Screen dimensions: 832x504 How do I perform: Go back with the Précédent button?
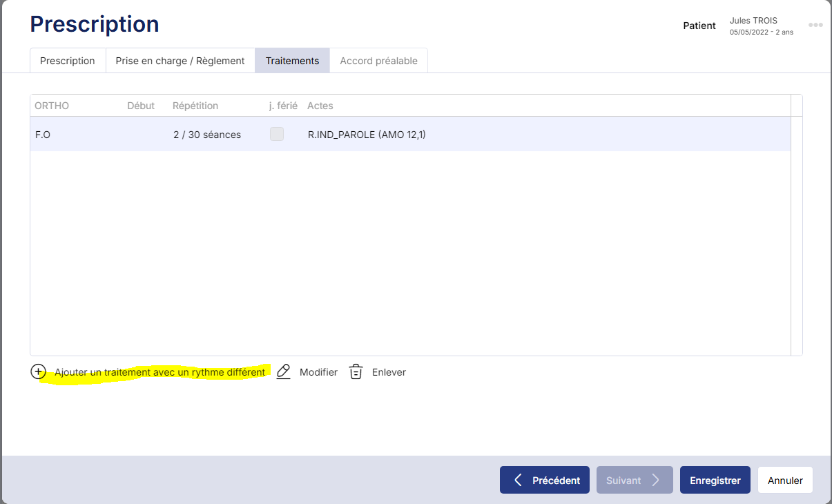click(545, 481)
